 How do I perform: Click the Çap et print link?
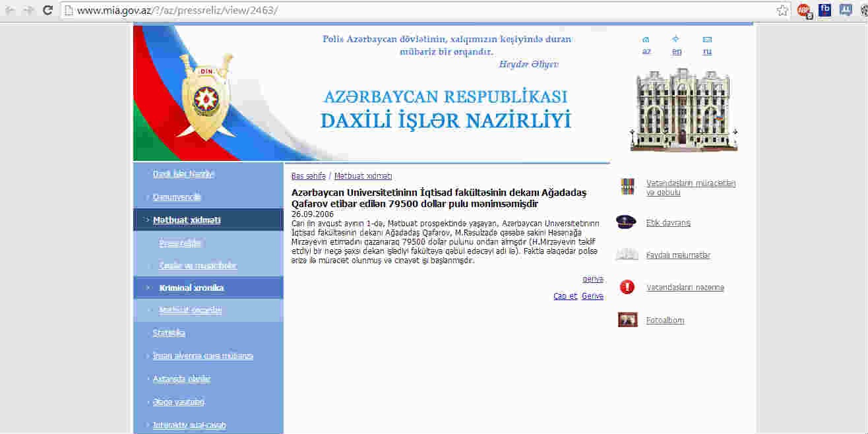tap(565, 296)
